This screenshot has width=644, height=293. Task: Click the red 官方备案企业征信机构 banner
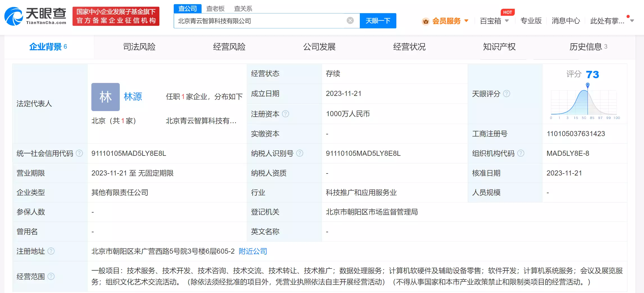[116, 16]
